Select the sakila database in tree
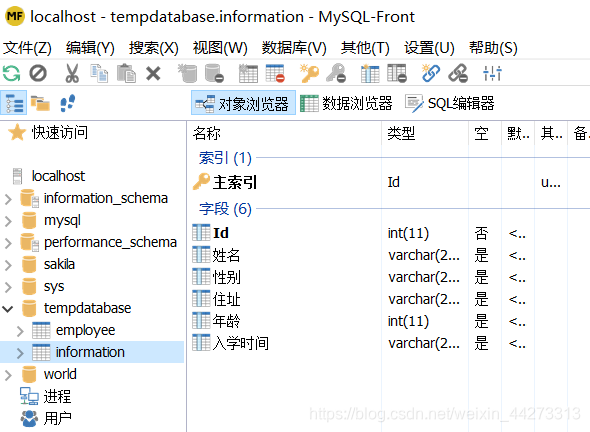590x432 pixels. (x=48, y=264)
